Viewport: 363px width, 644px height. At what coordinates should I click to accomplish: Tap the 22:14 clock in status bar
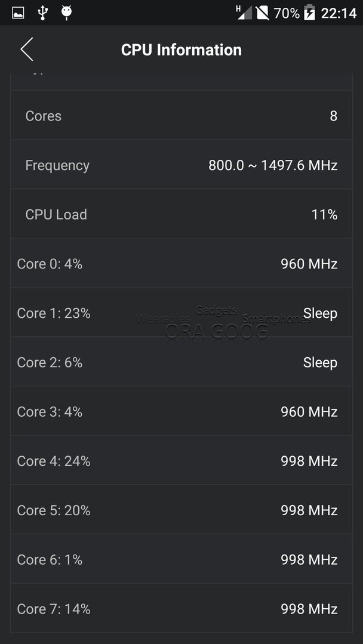coord(339,13)
